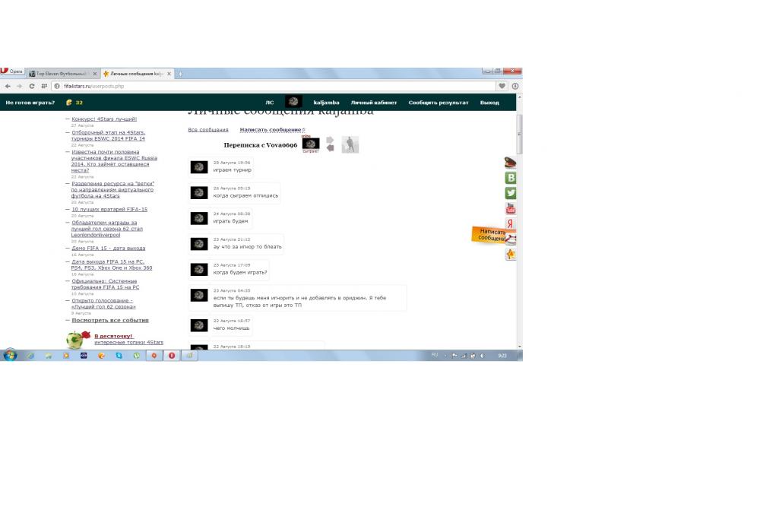
Task: Open 'Демо FIFA 15 - дата выхода' link
Action: pyautogui.click(x=109, y=248)
